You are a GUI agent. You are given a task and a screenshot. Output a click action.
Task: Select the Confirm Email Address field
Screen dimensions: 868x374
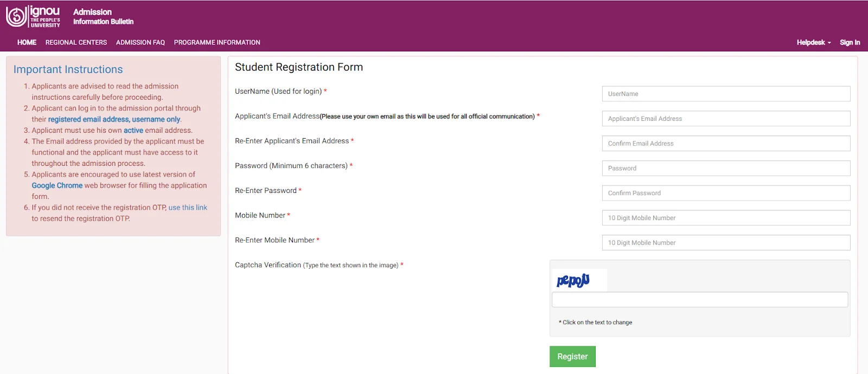point(725,143)
